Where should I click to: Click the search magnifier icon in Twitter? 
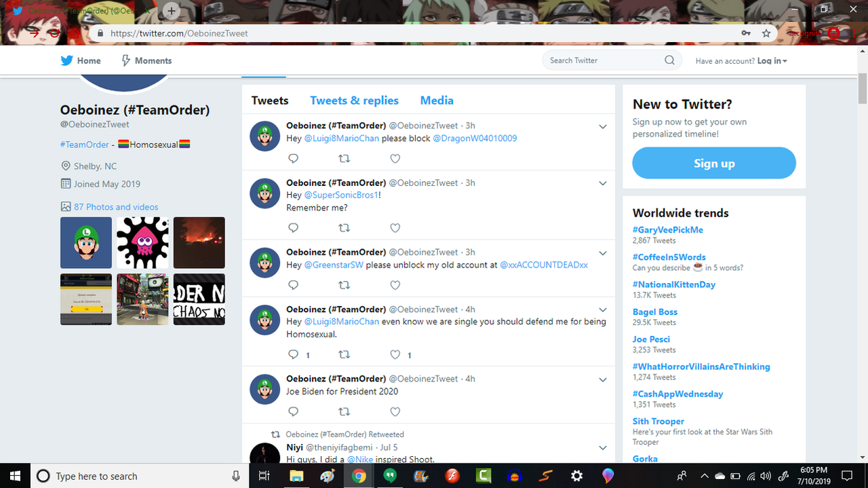(x=669, y=60)
